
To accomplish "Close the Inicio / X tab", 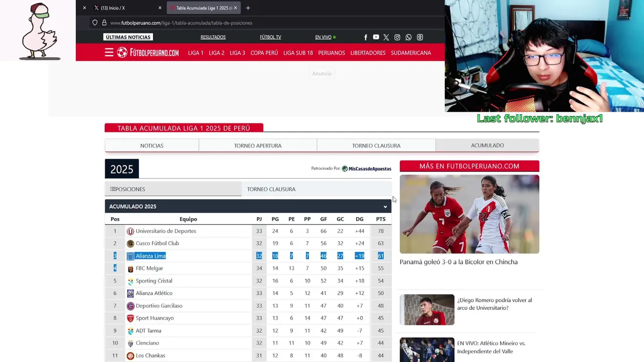I will [160, 8].
